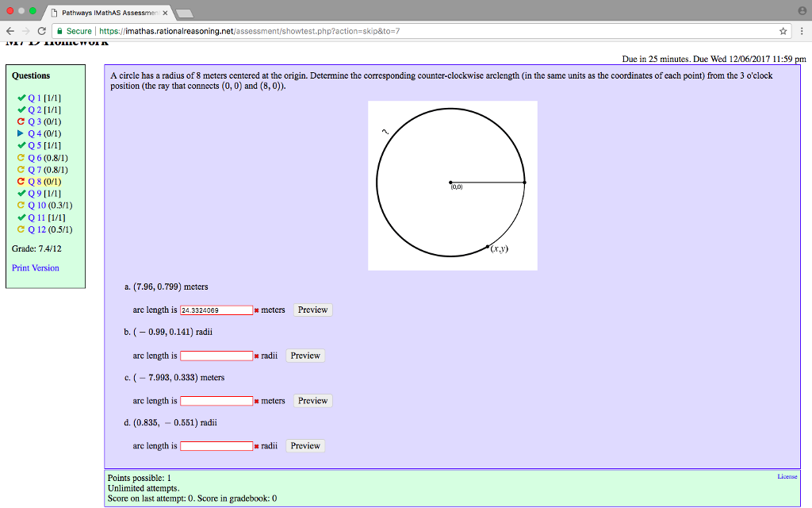
Task: Preview the part a arc length answer
Action: [x=312, y=310]
